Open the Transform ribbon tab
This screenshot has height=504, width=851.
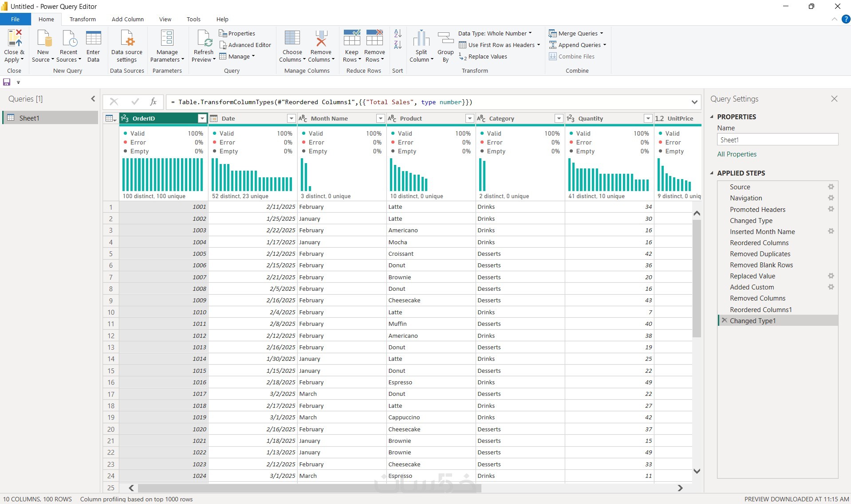pyautogui.click(x=83, y=19)
